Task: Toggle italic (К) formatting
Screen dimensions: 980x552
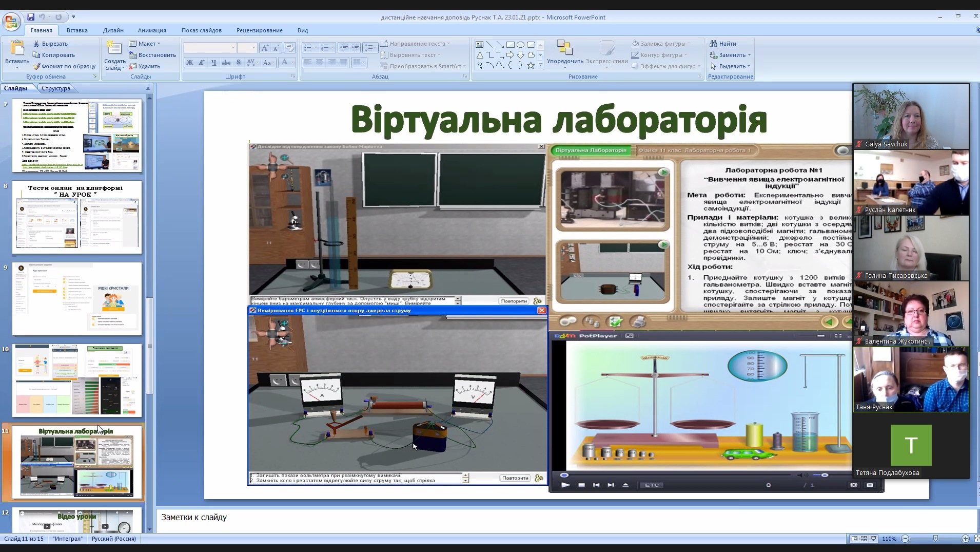Action: pyautogui.click(x=202, y=63)
